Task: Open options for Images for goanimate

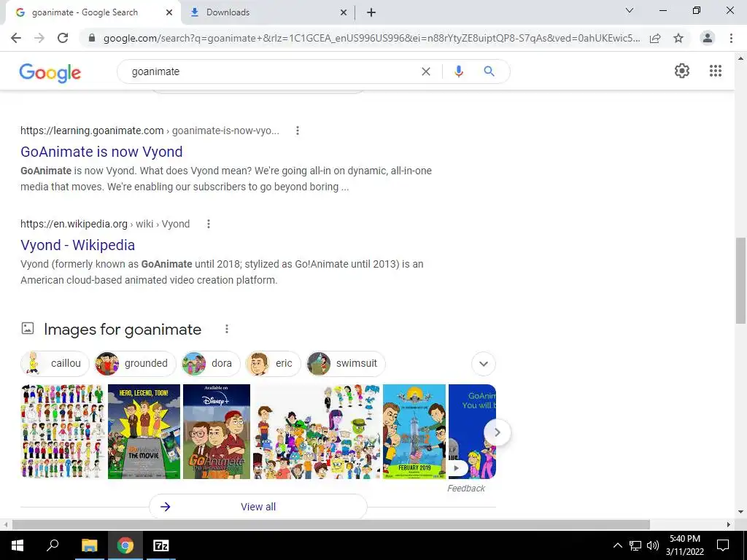Action: [x=227, y=329]
